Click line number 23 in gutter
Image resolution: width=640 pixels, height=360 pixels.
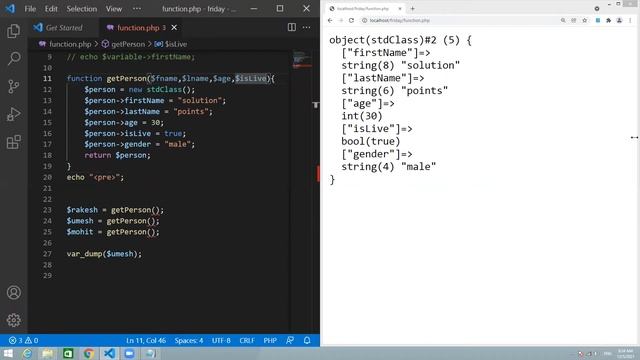[x=47, y=210]
